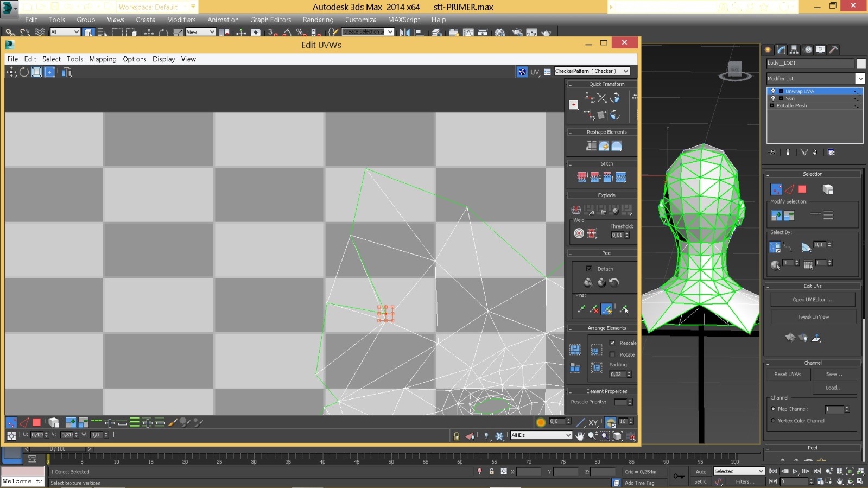Open the CheckerPattern texture dropdown
Screen dimensions: 868x488
coord(626,71)
